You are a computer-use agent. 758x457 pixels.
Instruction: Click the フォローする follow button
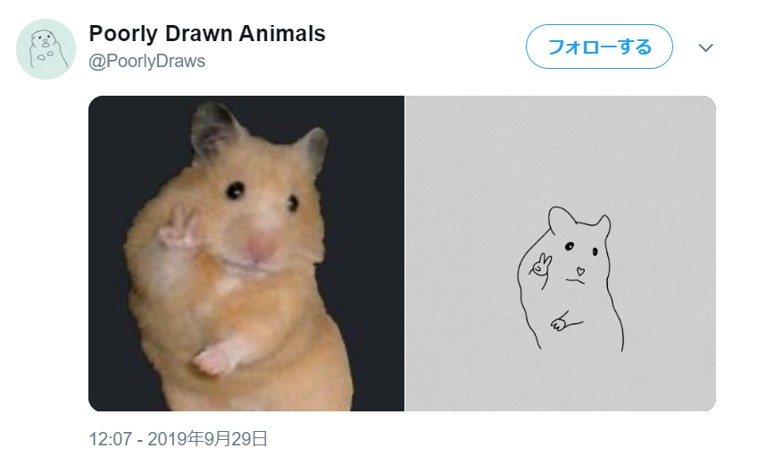pyautogui.click(x=599, y=47)
